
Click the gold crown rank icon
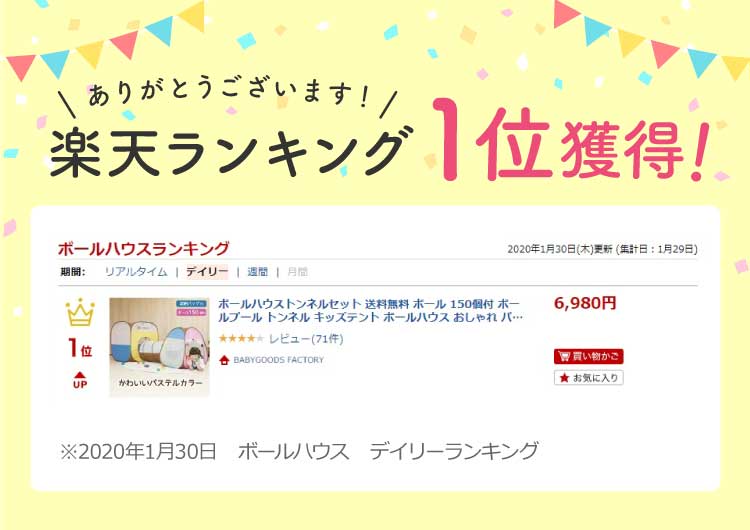80,312
